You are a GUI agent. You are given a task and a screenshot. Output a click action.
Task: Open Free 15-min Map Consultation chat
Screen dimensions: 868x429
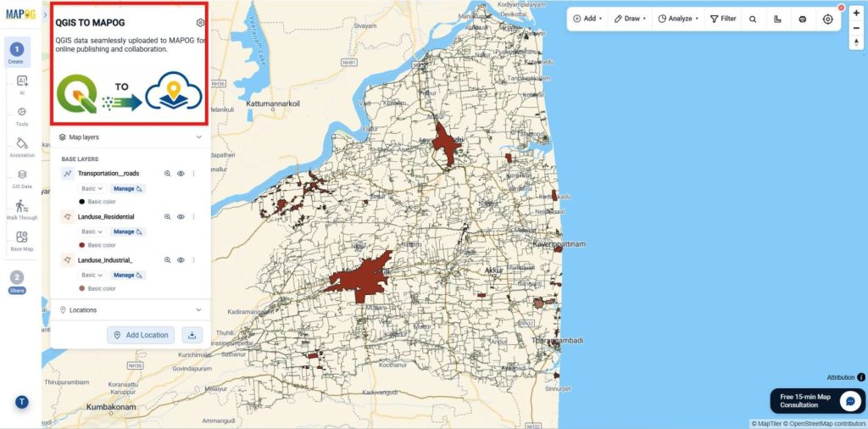pos(818,401)
